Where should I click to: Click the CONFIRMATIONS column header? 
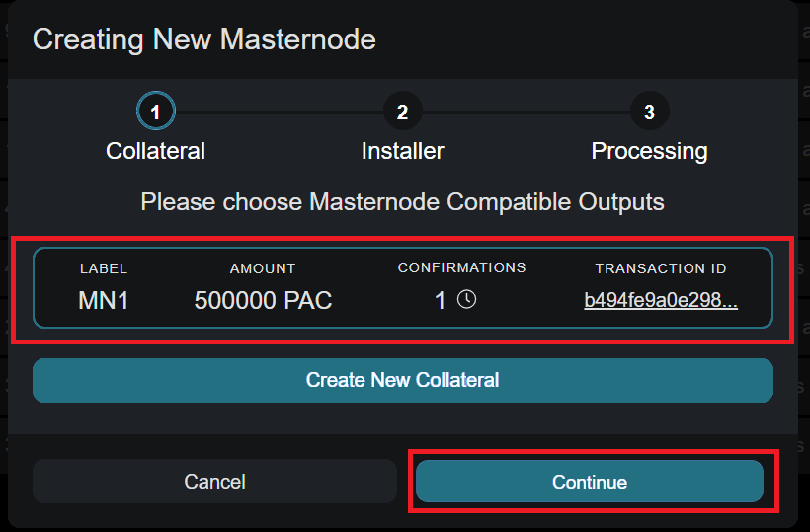(x=461, y=267)
